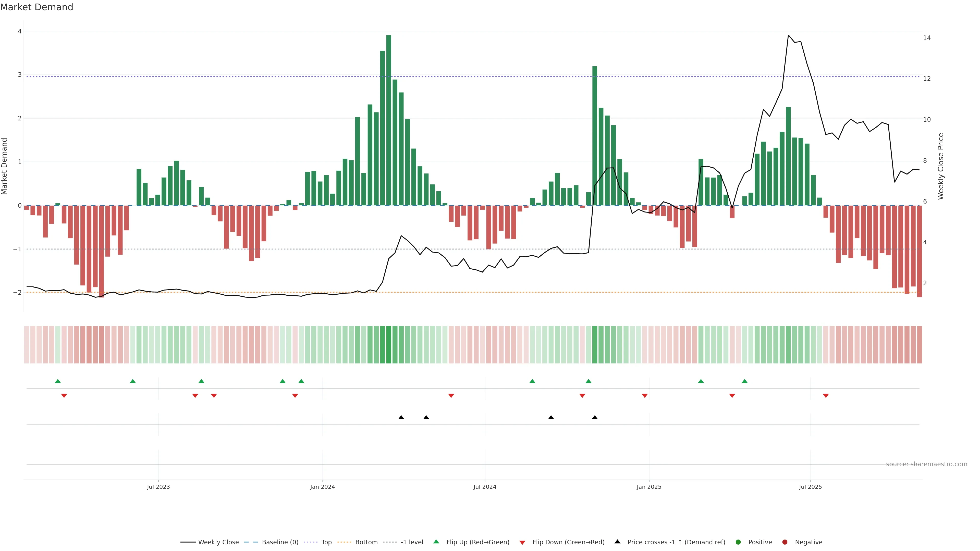Click the Jul 2025 x-axis label
The image size is (980, 551).
point(810,487)
